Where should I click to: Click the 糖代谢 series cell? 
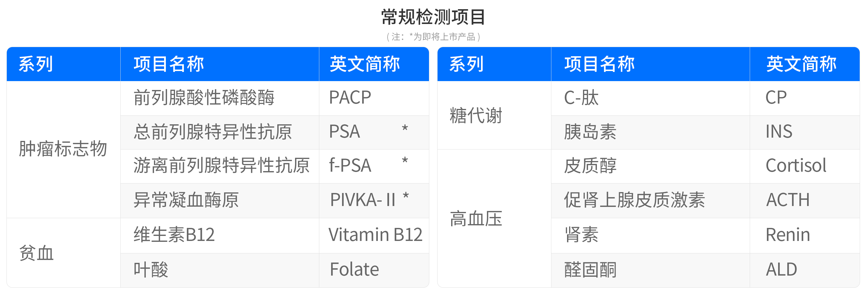point(494,115)
